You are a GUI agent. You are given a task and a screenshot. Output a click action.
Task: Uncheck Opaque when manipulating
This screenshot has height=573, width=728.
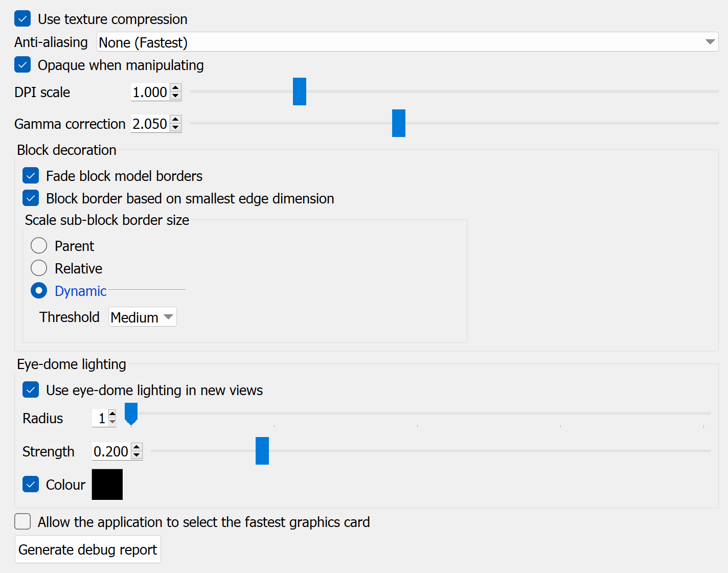(x=22, y=65)
